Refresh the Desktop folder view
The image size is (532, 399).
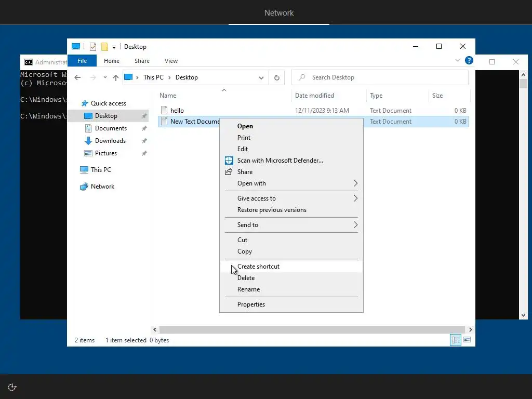(x=276, y=78)
